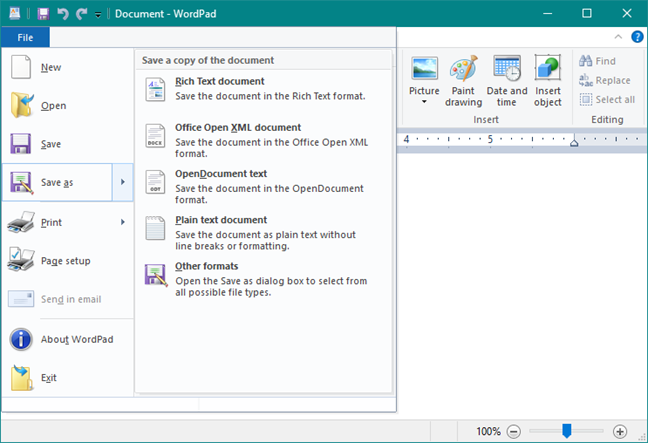Viewport: 648px width, 443px height.
Task: Click Select all in Editing group
Action: (x=607, y=100)
